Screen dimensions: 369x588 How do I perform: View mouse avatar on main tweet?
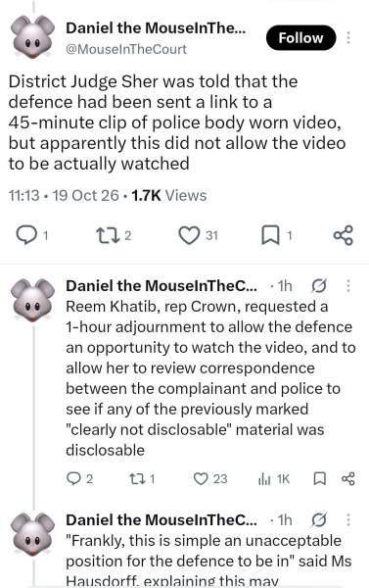tap(32, 36)
